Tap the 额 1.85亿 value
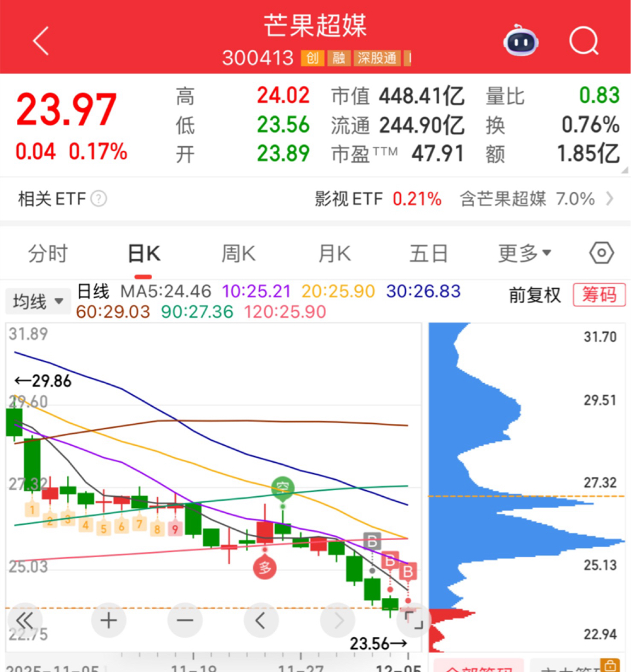 (x=588, y=154)
